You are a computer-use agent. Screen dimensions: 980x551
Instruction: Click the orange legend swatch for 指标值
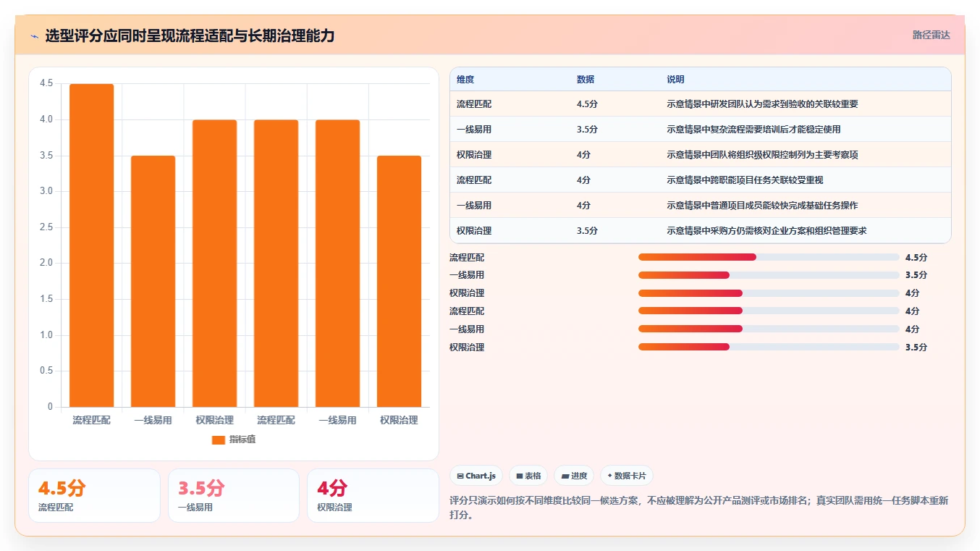(219, 439)
